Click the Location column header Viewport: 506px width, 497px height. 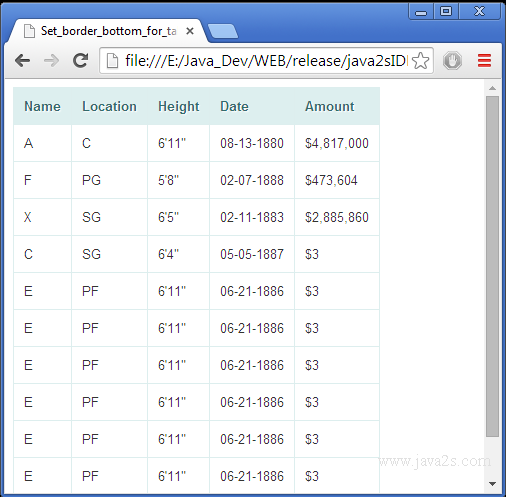click(x=109, y=106)
